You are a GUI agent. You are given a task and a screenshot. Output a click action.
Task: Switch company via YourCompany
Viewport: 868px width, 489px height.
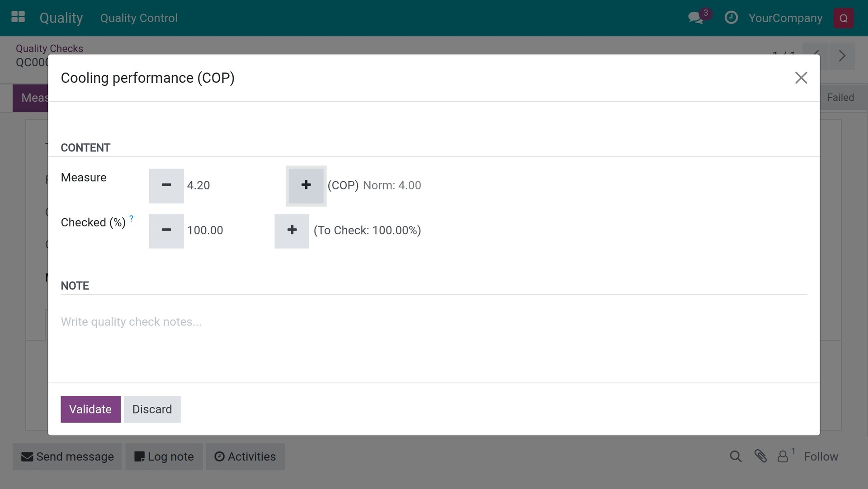[785, 18]
